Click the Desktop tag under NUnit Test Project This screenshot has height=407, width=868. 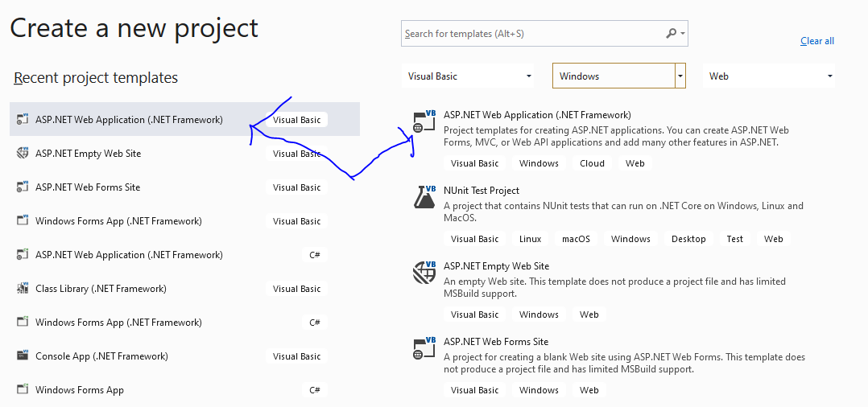pyautogui.click(x=688, y=239)
